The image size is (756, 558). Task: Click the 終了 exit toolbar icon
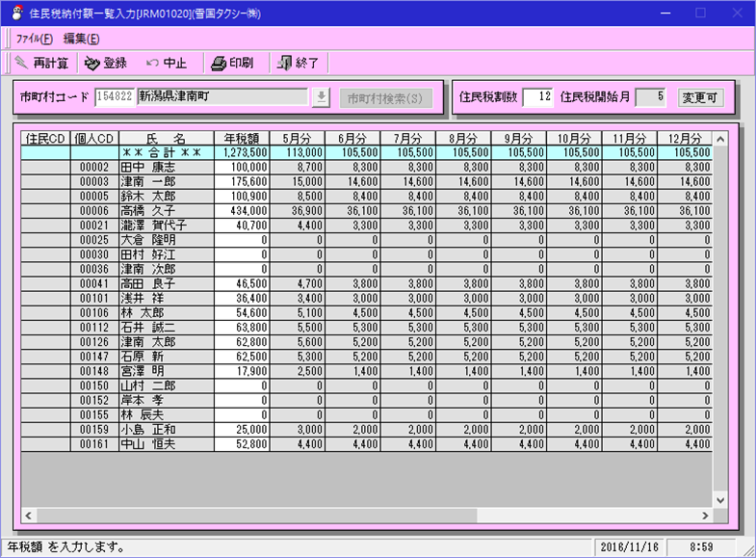click(284, 64)
